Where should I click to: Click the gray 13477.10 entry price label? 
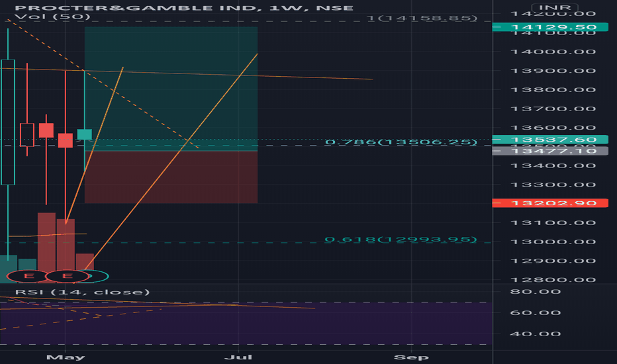(x=550, y=151)
